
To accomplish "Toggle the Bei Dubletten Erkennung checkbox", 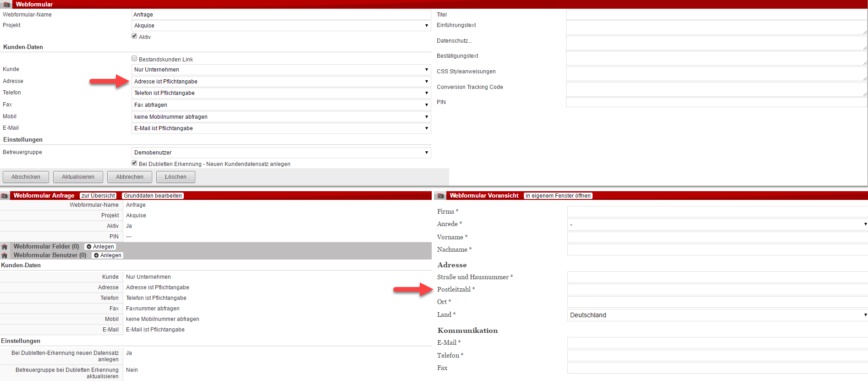I will pyautogui.click(x=134, y=163).
